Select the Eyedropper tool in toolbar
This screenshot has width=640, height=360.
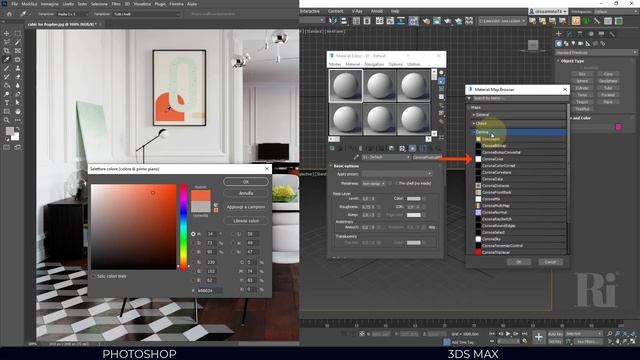pos(7,60)
